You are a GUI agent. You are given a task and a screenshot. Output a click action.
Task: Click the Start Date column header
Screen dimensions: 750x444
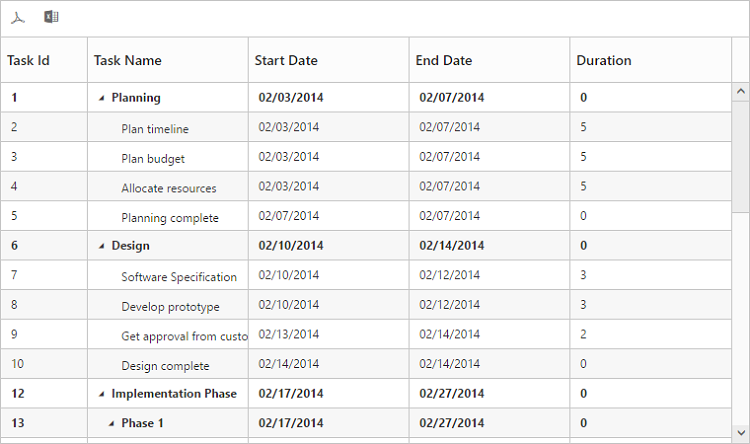pyautogui.click(x=286, y=60)
